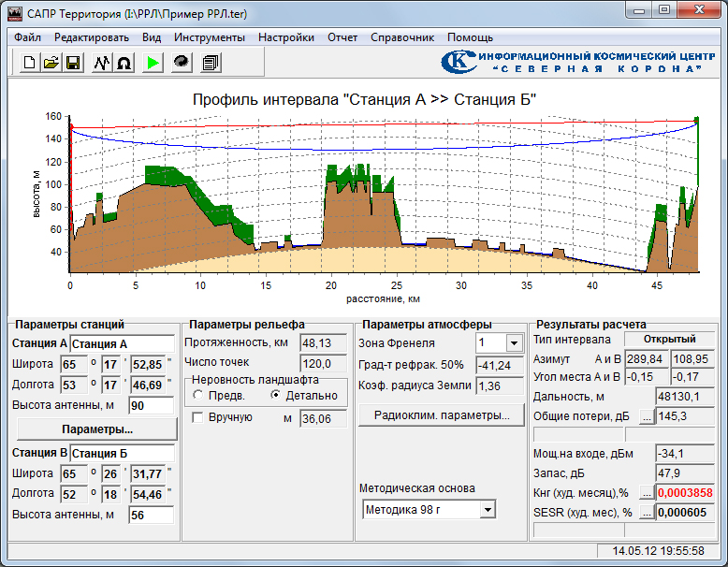This screenshot has height=567, width=728.
Task: Click the application icon in title bar
Action: 15,13
